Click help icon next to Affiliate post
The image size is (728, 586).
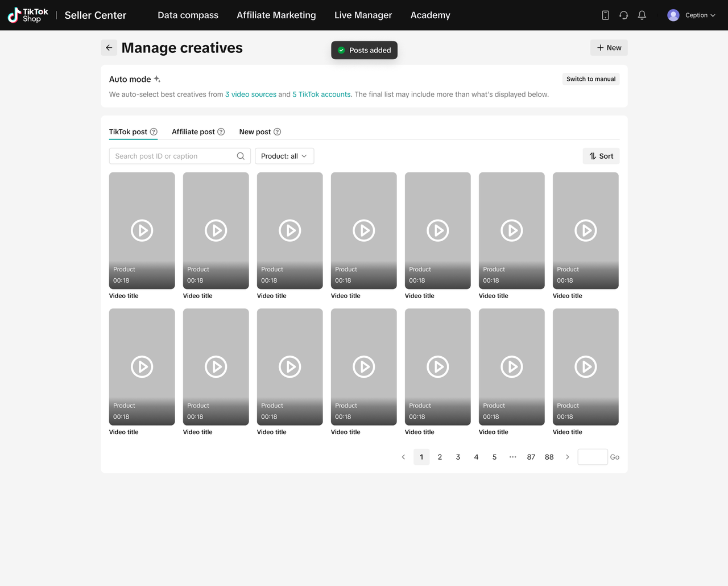(221, 132)
